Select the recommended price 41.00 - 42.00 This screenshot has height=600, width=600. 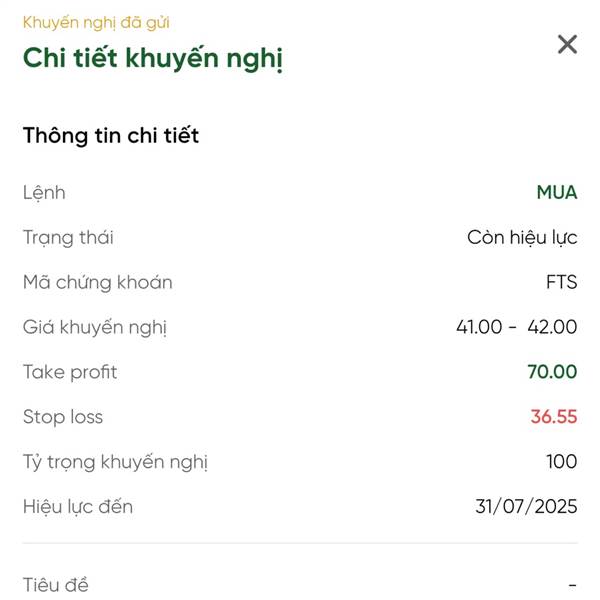(517, 327)
